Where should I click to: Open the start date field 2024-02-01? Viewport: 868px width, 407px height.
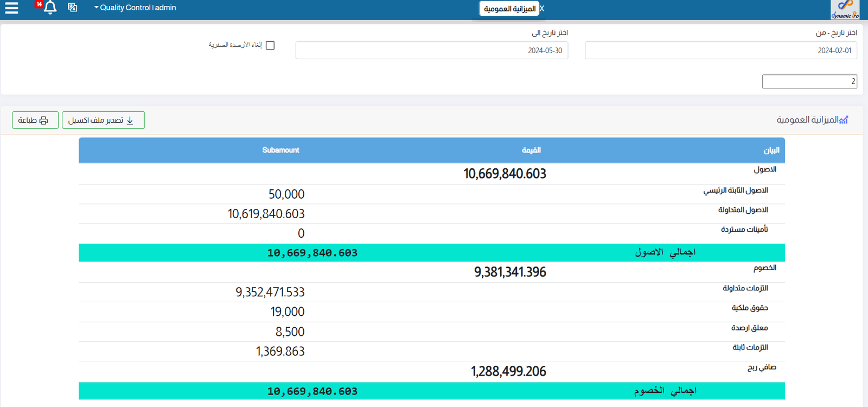[720, 50]
